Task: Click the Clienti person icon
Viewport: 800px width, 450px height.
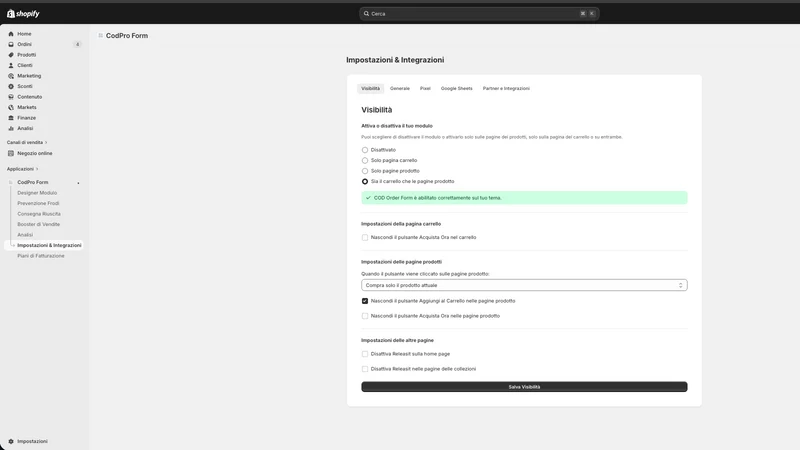Action: [11, 65]
